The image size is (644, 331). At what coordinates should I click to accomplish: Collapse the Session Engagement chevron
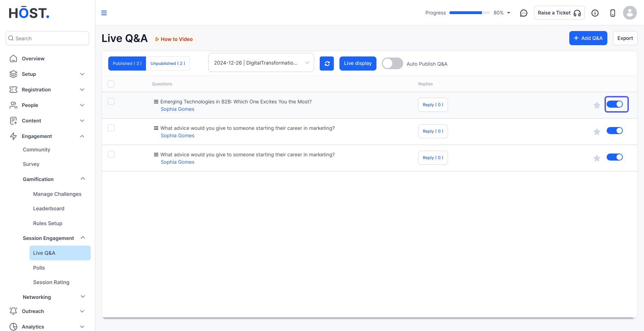[x=83, y=238]
